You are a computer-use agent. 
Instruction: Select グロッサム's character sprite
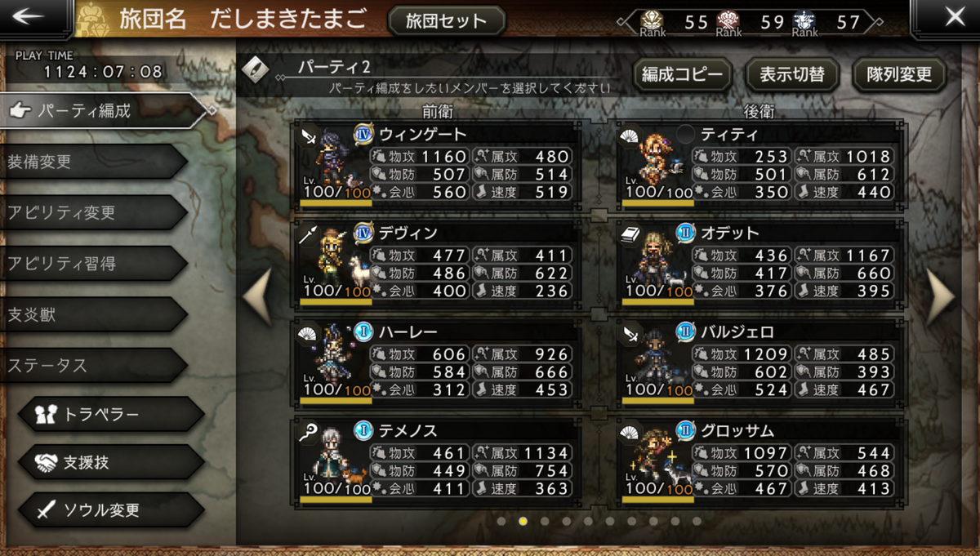click(x=654, y=464)
